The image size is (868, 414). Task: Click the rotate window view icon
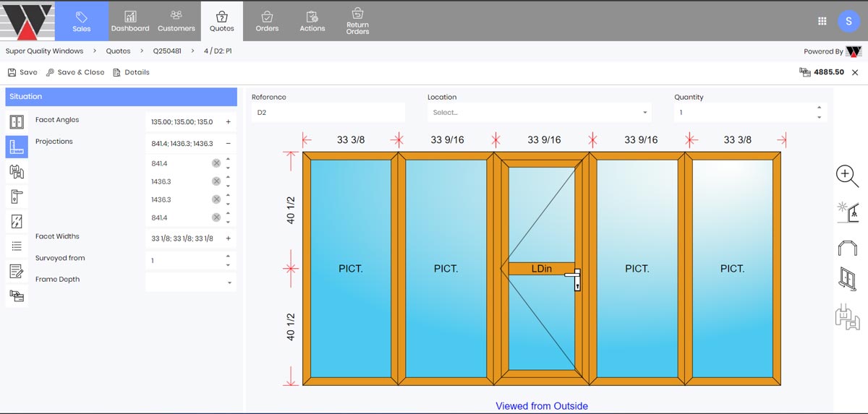[x=846, y=279]
